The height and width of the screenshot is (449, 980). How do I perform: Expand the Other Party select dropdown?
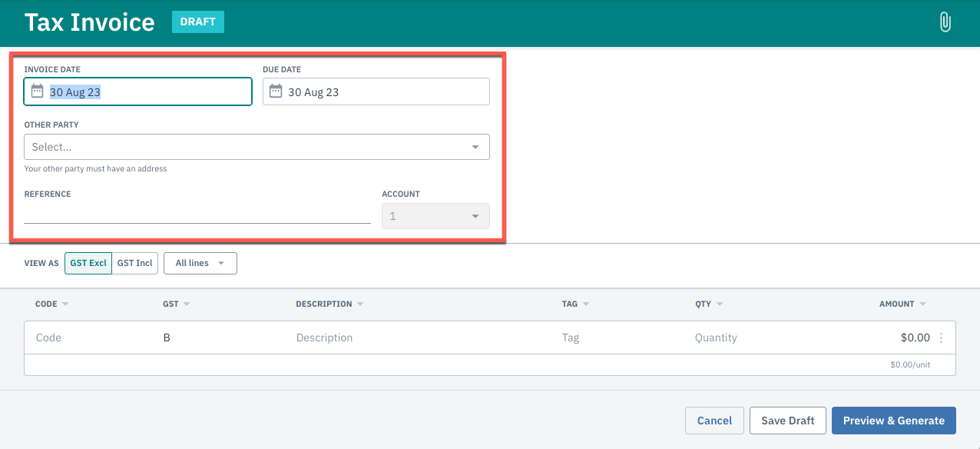[257, 147]
